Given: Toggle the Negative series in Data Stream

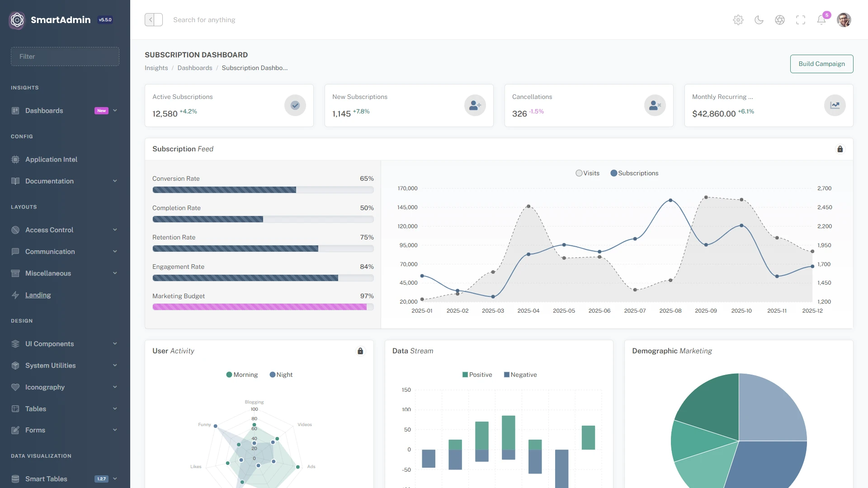Looking at the screenshot, I should click(520, 375).
